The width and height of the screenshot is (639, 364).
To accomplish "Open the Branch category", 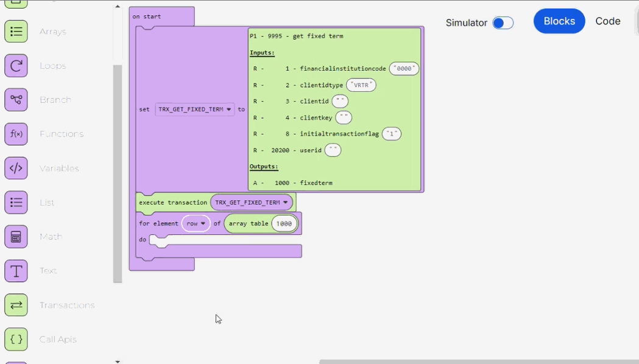I will pyautogui.click(x=16, y=99).
